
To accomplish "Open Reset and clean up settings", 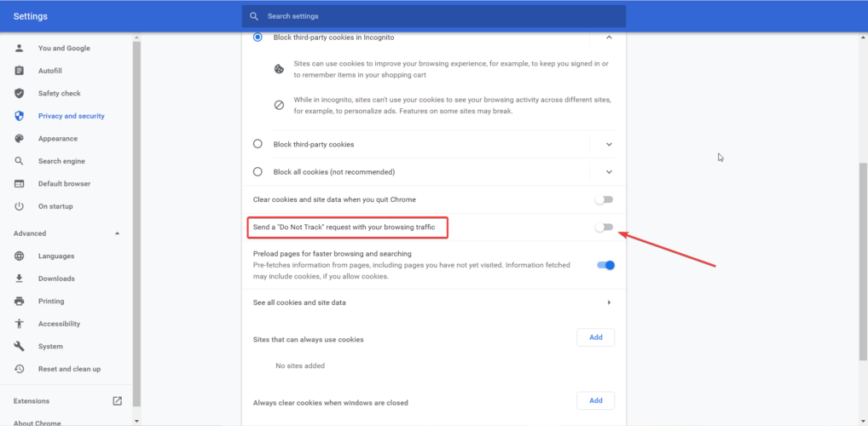I will click(x=69, y=369).
